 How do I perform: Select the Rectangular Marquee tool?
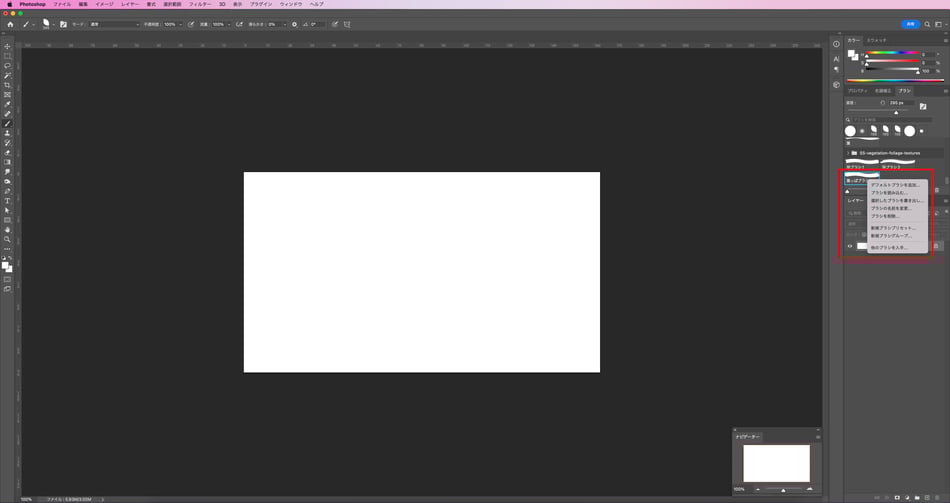pyautogui.click(x=7, y=56)
